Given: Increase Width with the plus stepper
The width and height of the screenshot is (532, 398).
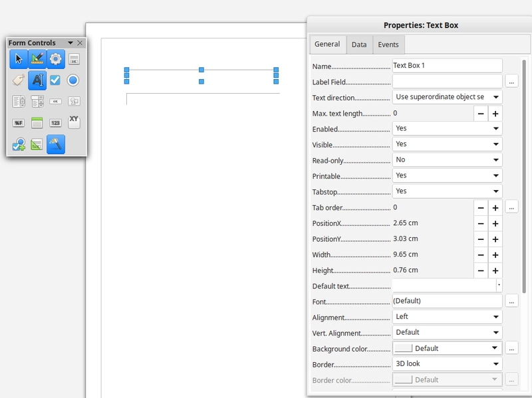Looking at the screenshot, I should click(x=495, y=255).
